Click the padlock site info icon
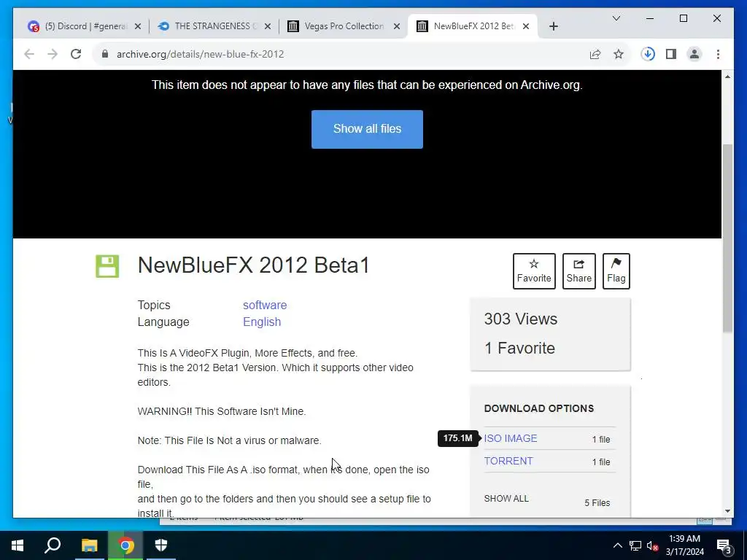The image size is (747, 560). pyautogui.click(x=105, y=54)
